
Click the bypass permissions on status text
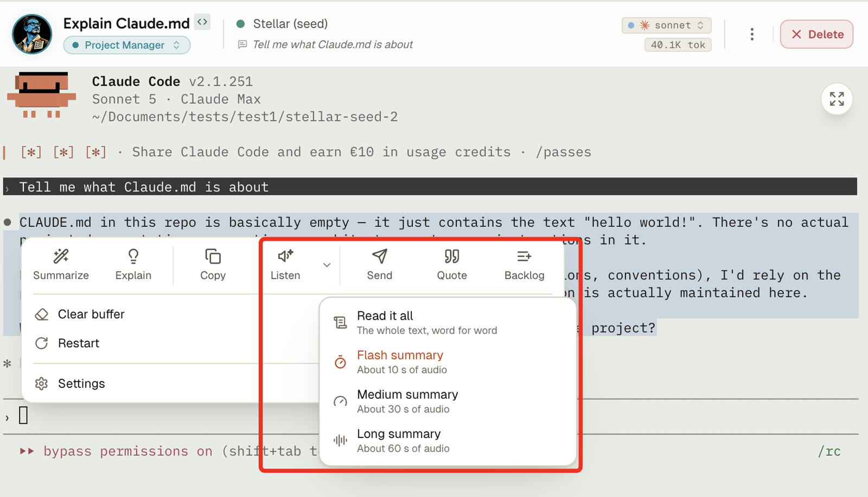click(x=128, y=451)
